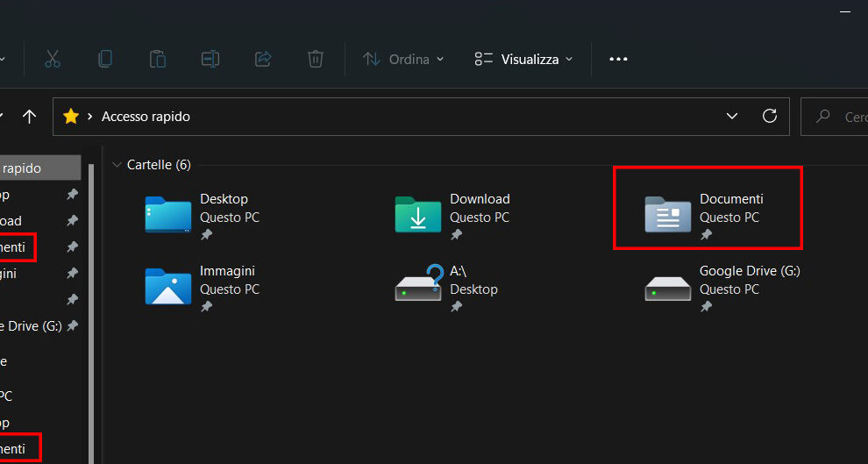
Task: Select the Desktop folder name text
Action: (x=224, y=199)
